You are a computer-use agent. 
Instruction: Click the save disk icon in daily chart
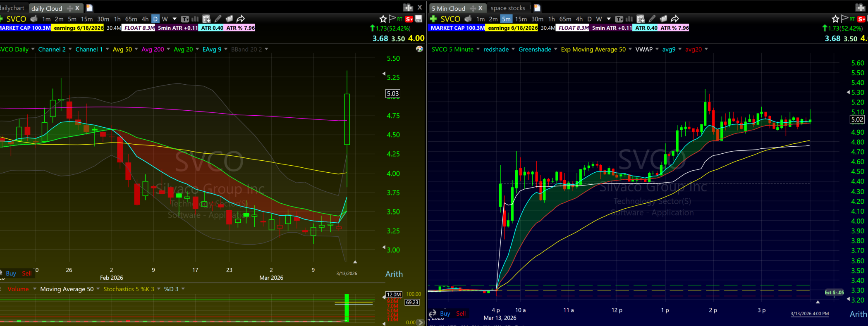coord(418,19)
